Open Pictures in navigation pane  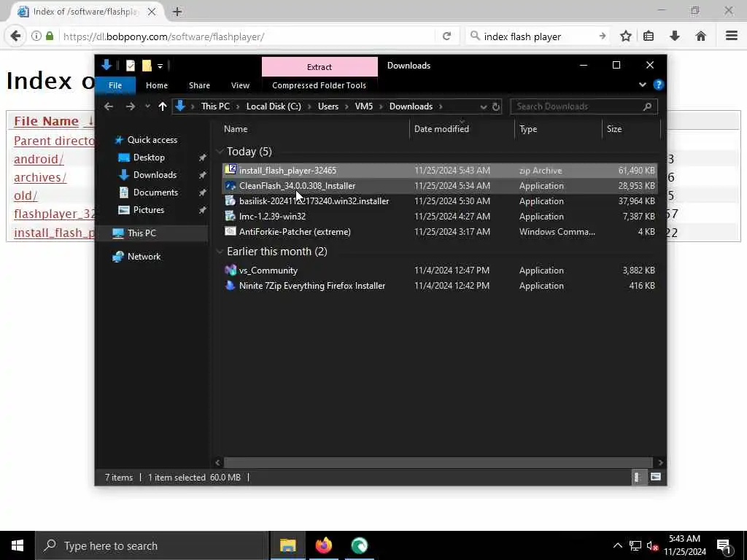point(148,210)
